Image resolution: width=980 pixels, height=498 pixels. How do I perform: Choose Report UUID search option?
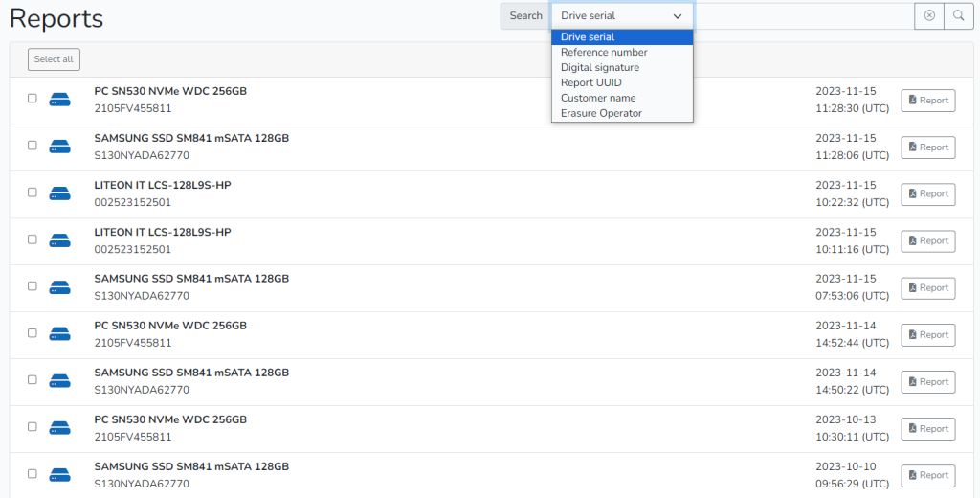click(x=622, y=82)
